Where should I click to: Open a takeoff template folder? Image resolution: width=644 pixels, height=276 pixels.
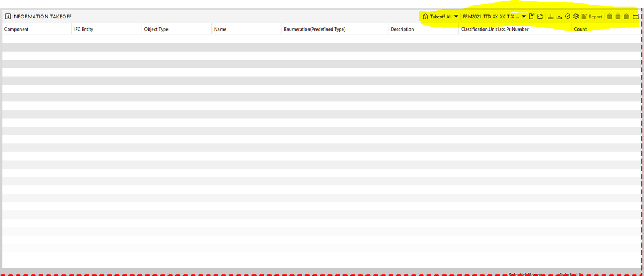pyautogui.click(x=540, y=17)
